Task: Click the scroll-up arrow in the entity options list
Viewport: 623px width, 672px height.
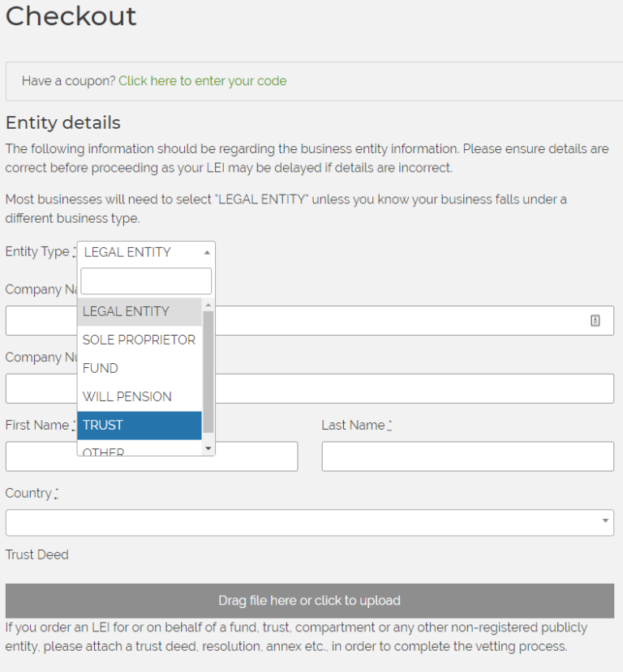Action: point(208,304)
